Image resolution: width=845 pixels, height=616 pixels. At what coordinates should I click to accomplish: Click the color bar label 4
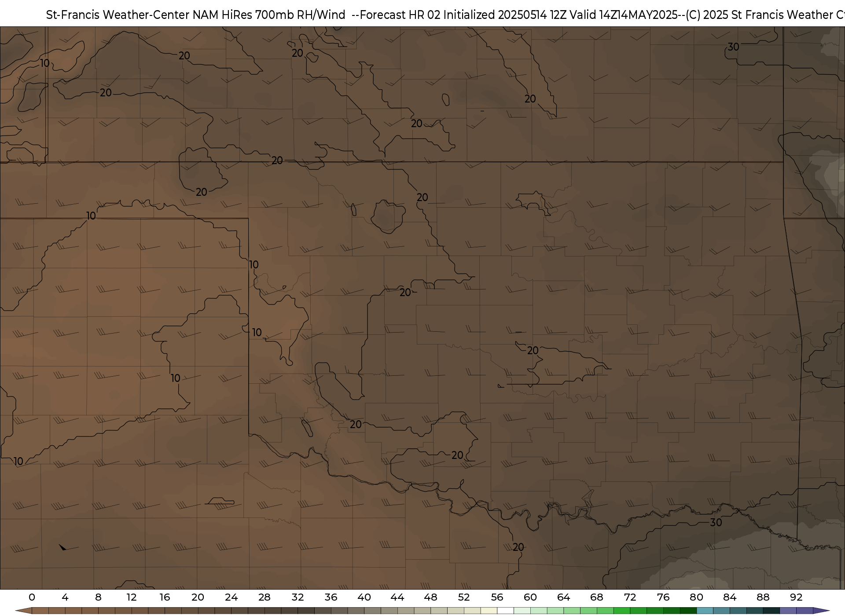point(65,597)
